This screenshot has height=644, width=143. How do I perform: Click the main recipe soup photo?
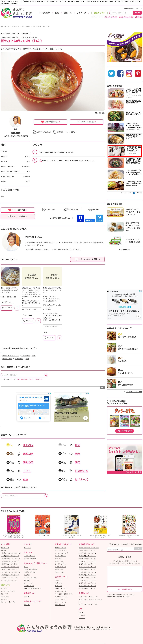pos(52,81)
